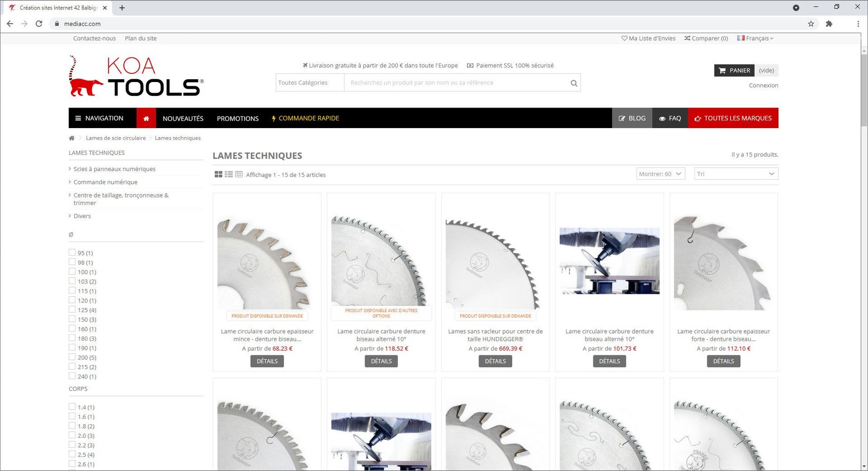Open the browser extensions puzzle icon

pyautogui.click(x=829, y=23)
